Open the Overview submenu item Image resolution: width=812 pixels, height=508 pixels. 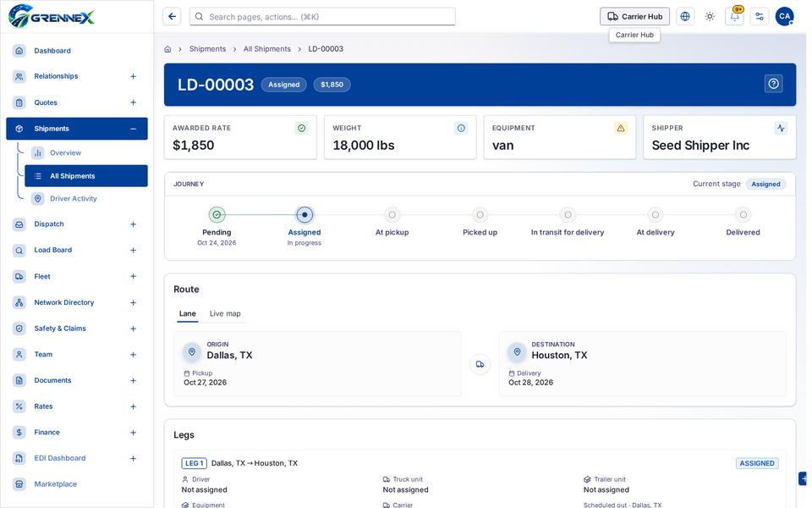[x=86, y=153]
